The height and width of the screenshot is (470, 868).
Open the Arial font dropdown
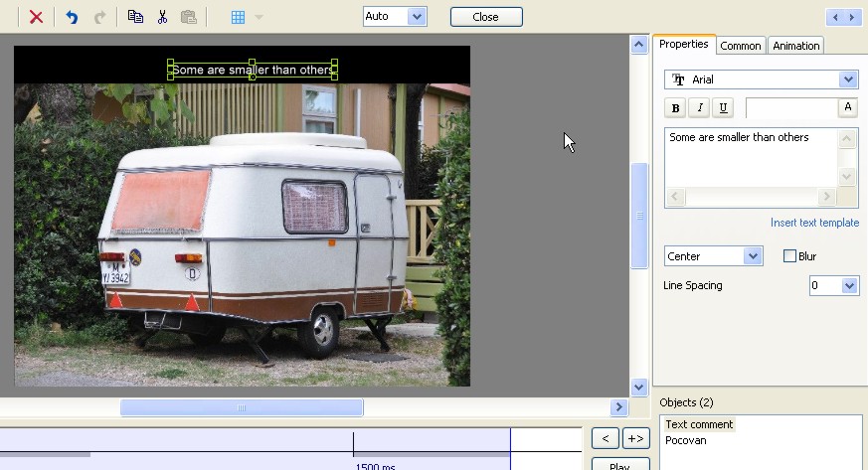847,79
